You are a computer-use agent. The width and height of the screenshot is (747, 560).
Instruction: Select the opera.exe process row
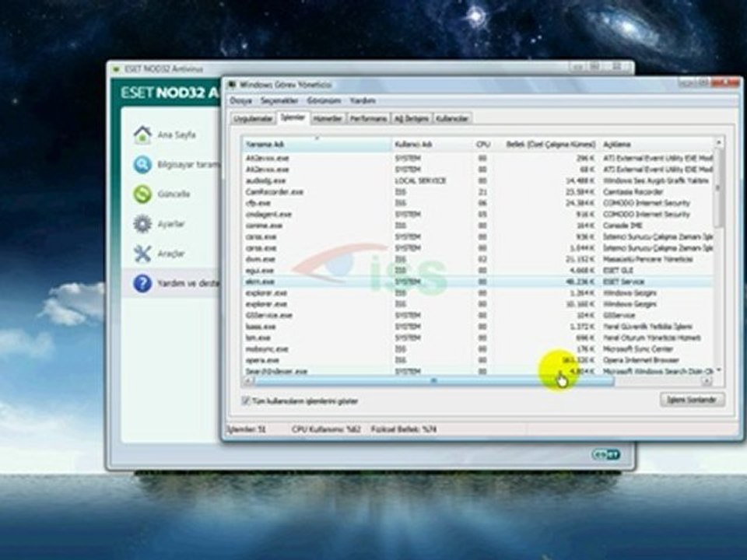(479, 360)
